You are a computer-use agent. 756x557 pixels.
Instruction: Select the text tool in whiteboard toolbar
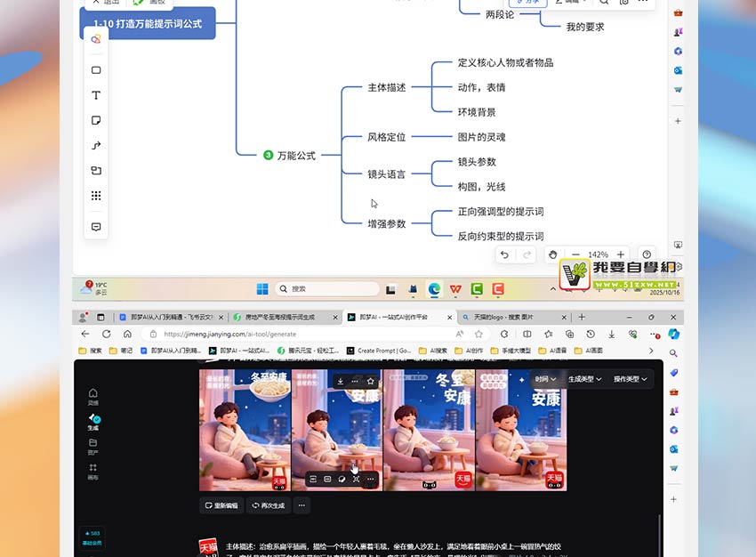(x=96, y=95)
